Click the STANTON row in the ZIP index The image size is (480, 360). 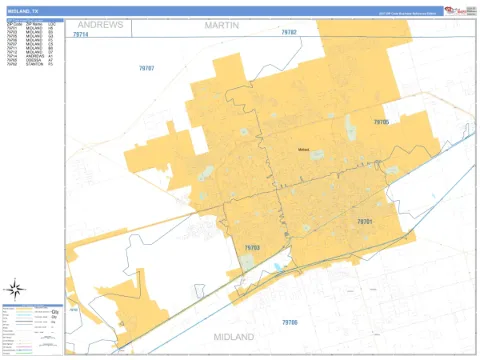(30, 64)
